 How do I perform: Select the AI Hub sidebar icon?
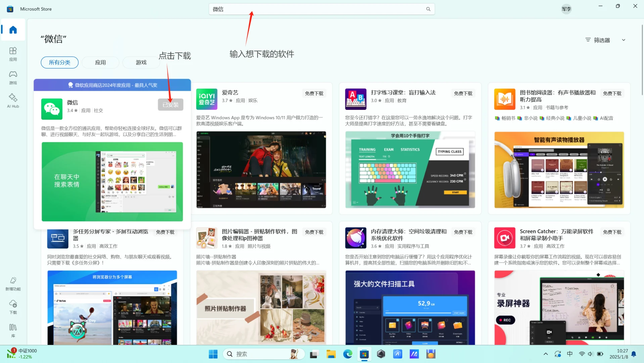(13, 100)
